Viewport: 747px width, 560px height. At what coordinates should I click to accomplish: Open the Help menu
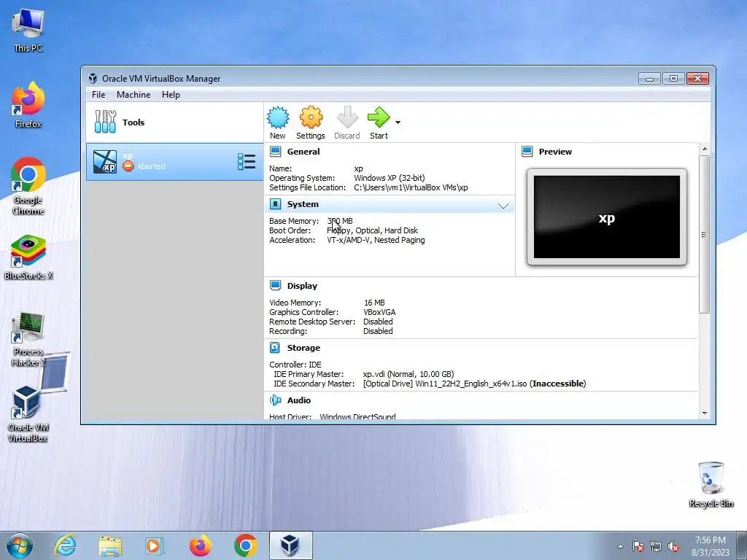171,95
